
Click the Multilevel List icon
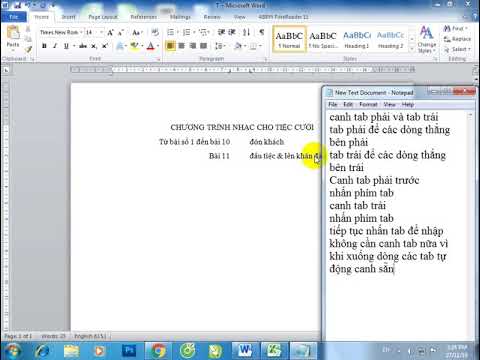(x=202, y=32)
